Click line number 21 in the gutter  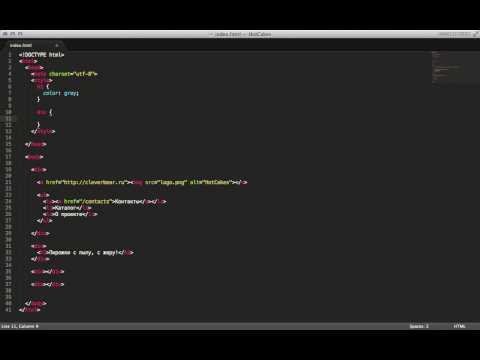click(8, 182)
